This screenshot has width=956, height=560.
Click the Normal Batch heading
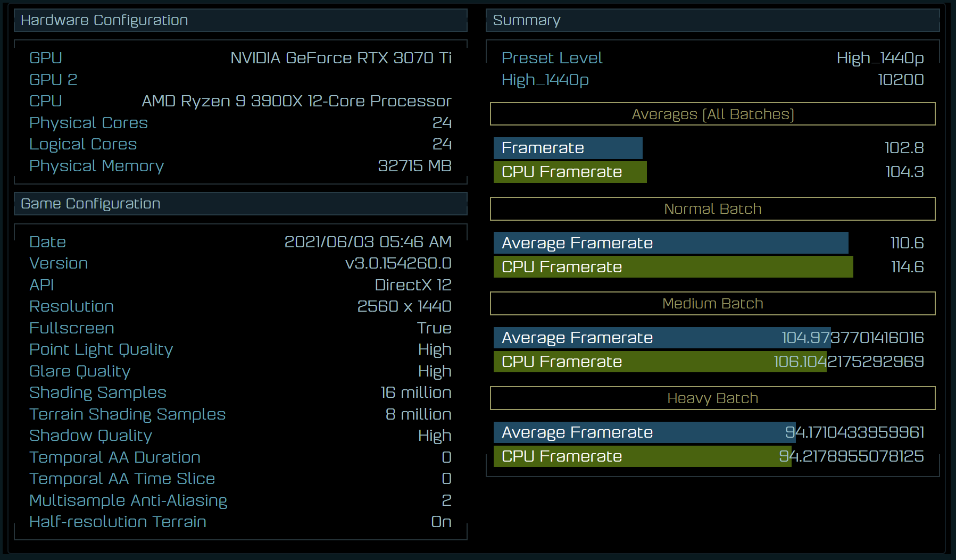pos(713,208)
